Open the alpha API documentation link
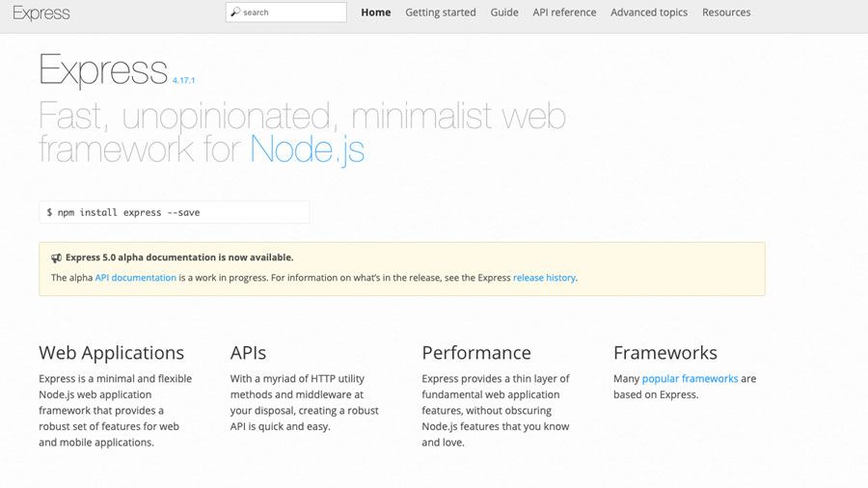The image size is (868, 488). (135, 278)
